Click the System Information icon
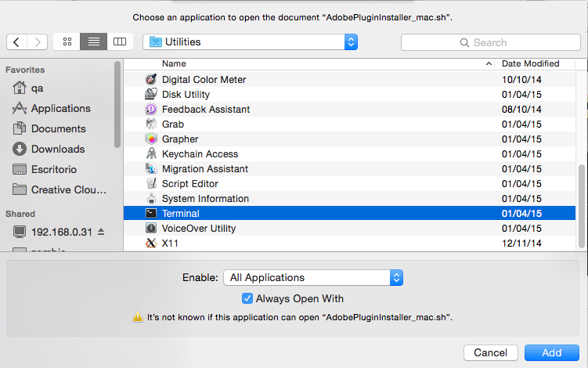This screenshot has width=588, height=368. tap(151, 198)
